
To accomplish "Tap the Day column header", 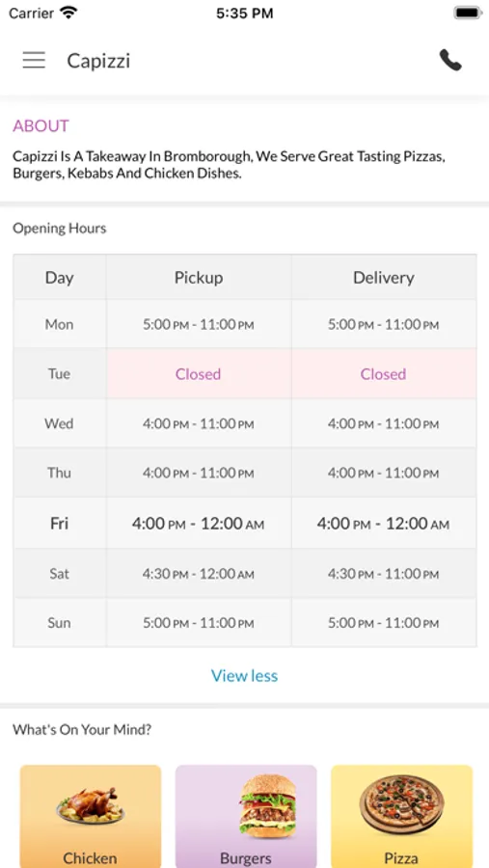I will (x=59, y=278).
